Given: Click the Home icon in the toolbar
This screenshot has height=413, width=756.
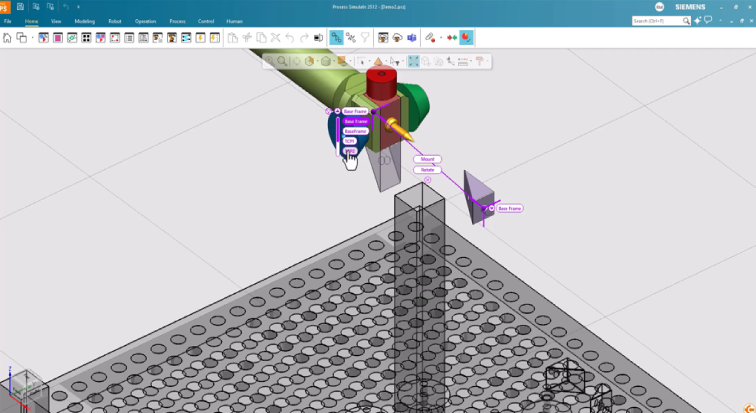Looking at the screenshot, I should [x=8, y=38].
